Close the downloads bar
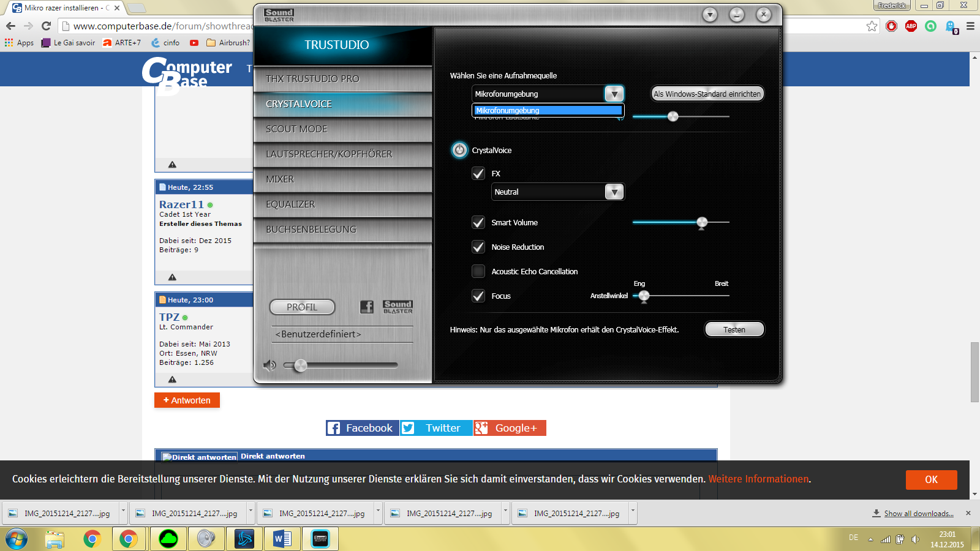This screenshot has height=551, width=980. click(x=968, y=513)
